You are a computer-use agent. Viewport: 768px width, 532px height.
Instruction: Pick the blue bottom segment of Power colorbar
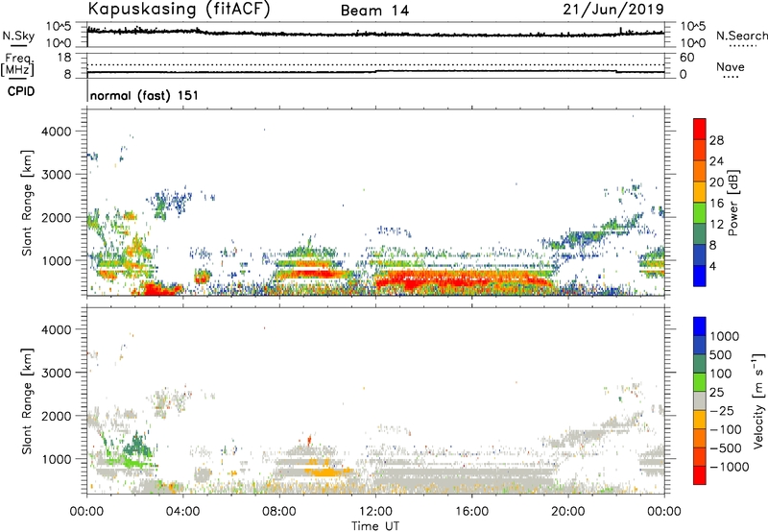700,276
